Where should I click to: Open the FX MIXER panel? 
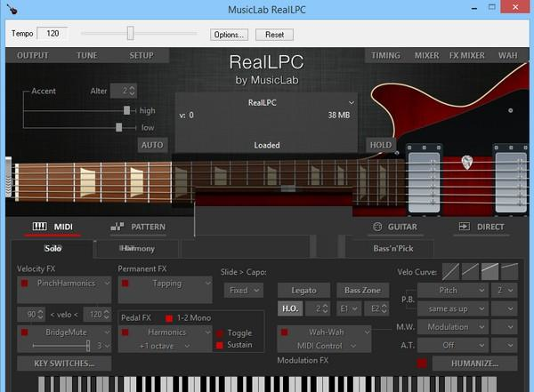point(466,55)
